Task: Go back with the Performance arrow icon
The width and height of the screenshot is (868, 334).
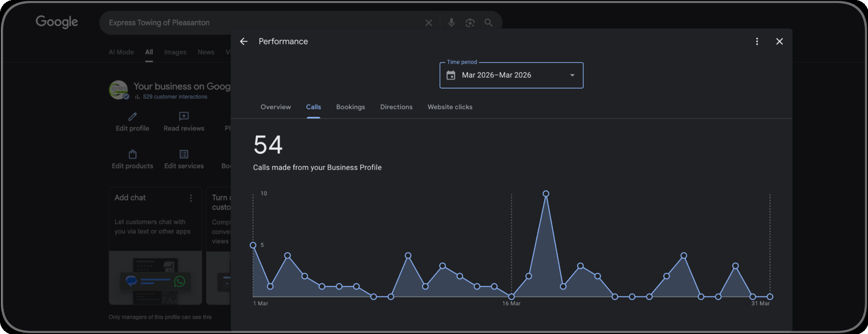Action: 244,41
